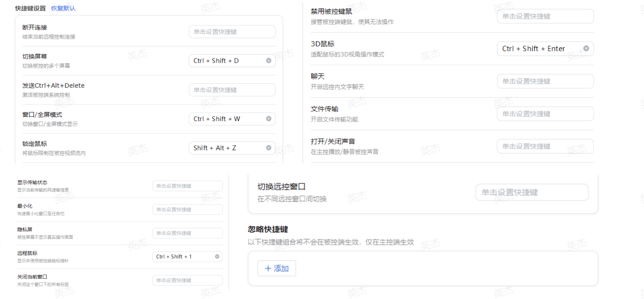644x299 pixels.
Task: Set shortcut field for 断开连接
Action: tap(232, 32)
